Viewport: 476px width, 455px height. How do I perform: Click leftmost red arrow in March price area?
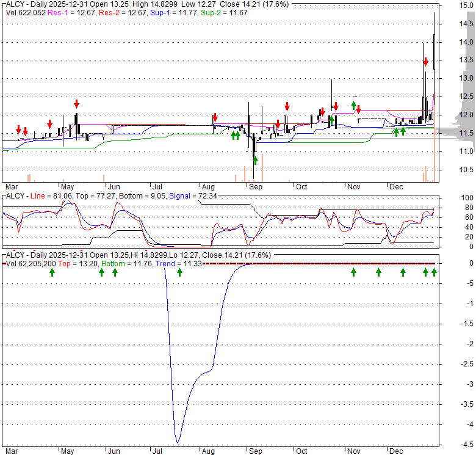click(19, 129)
